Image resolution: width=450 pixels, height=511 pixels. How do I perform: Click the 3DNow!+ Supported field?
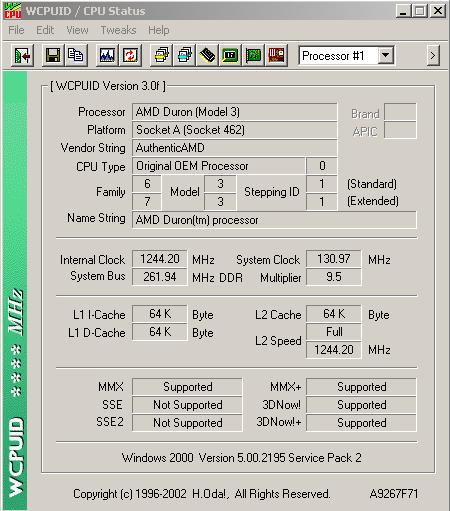361,423
